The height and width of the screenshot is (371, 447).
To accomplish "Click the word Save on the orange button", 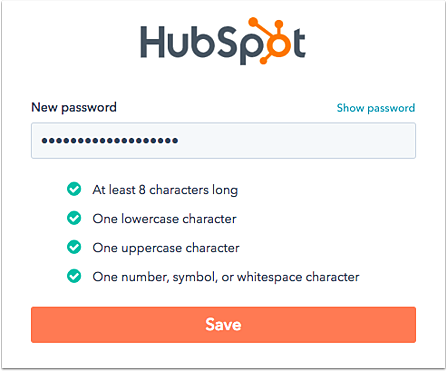I will 223,325.
